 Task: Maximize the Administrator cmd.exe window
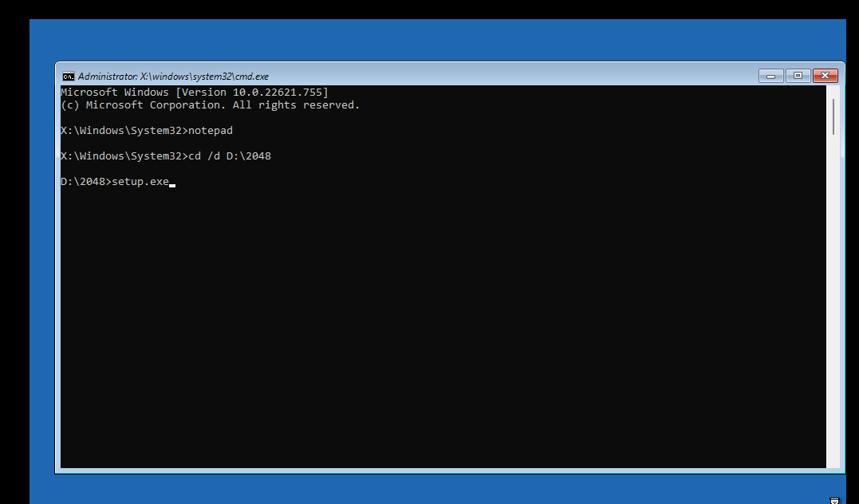click(x=798, y=76)
